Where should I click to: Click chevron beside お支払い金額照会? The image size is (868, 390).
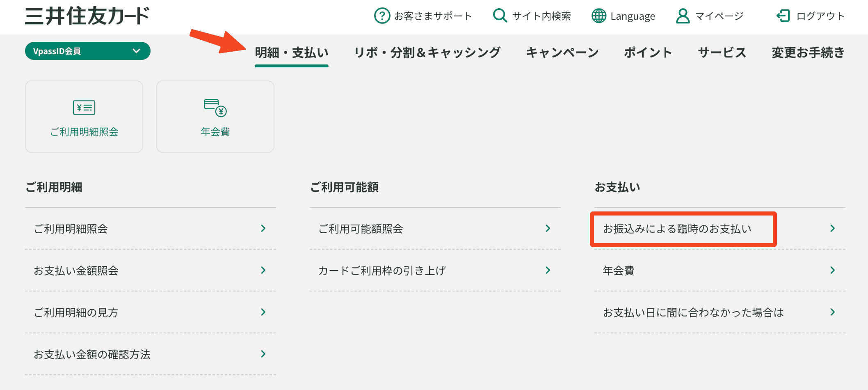(263, 270)
